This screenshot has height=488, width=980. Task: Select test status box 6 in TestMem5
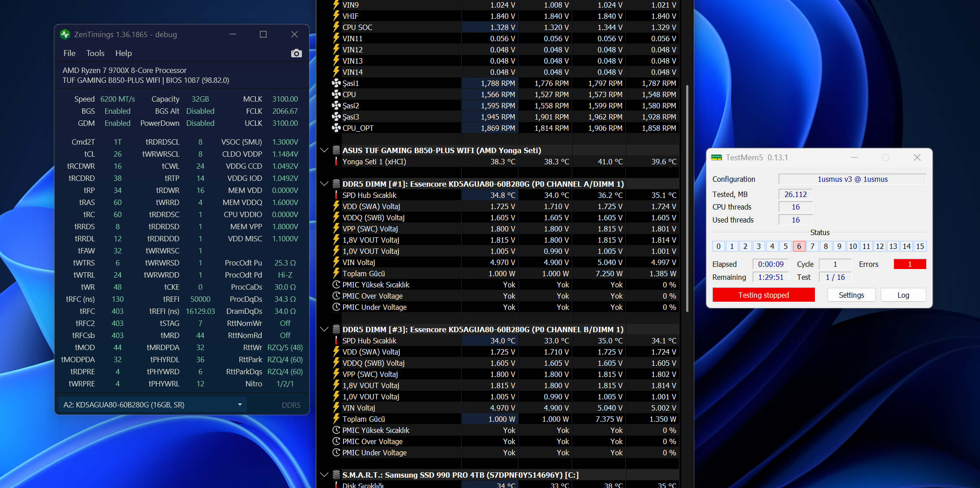coord(799,246)
